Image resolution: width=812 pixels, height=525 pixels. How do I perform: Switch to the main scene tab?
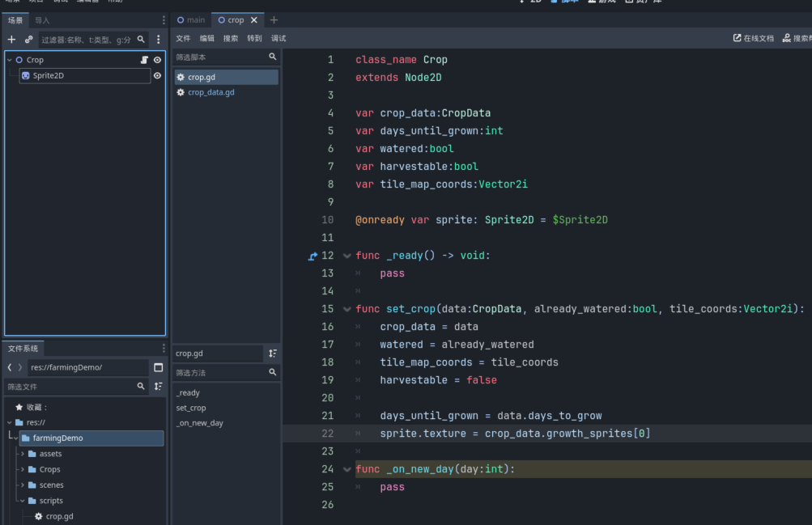click(x=191, y=20)
